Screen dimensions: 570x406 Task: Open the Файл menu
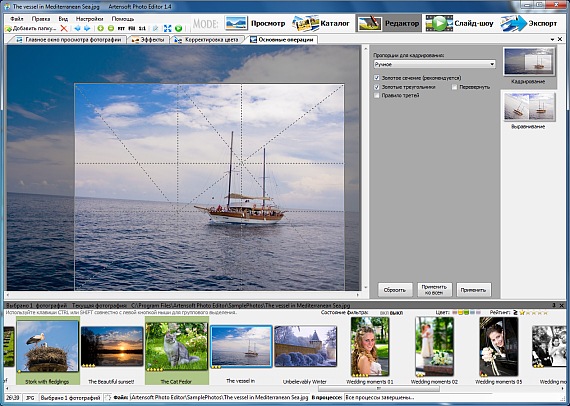(x=17, y=19)
